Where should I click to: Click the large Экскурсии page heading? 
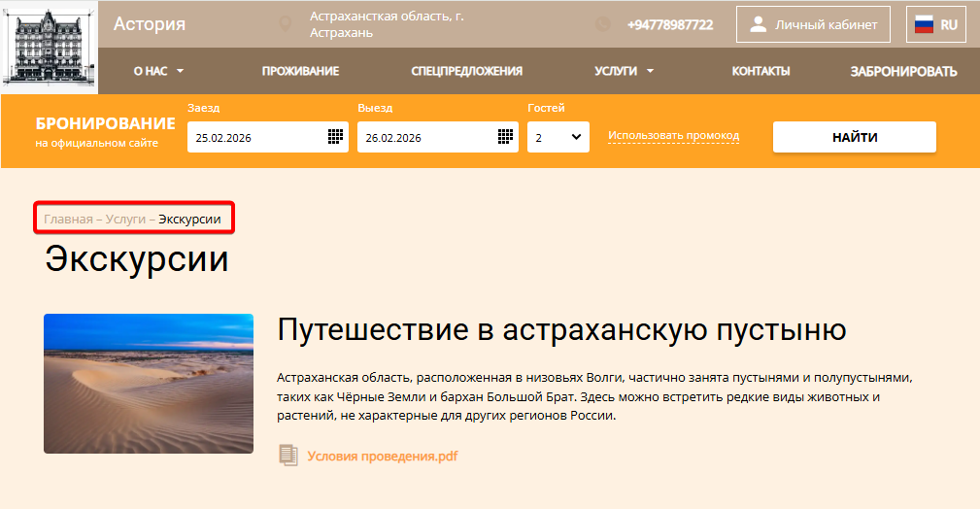137,258
